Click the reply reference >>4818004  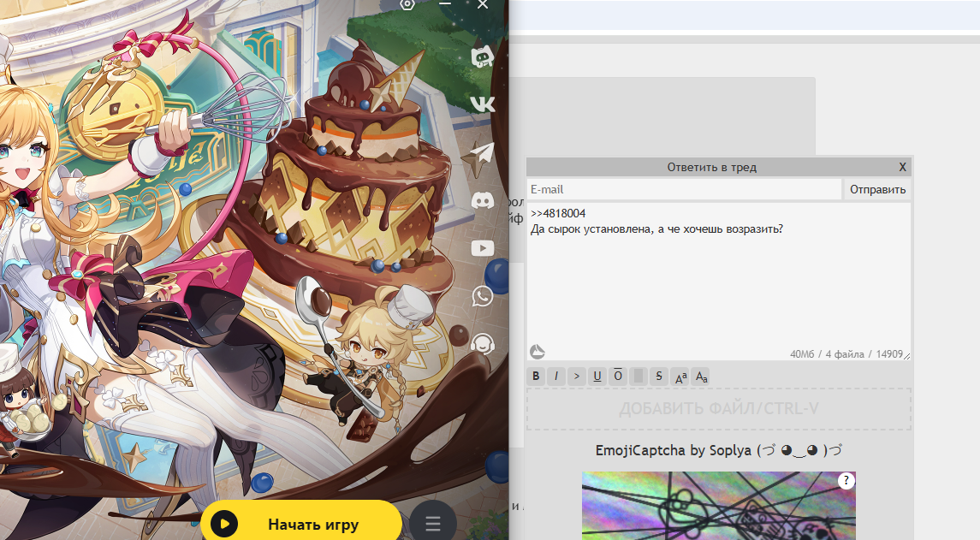558,213
